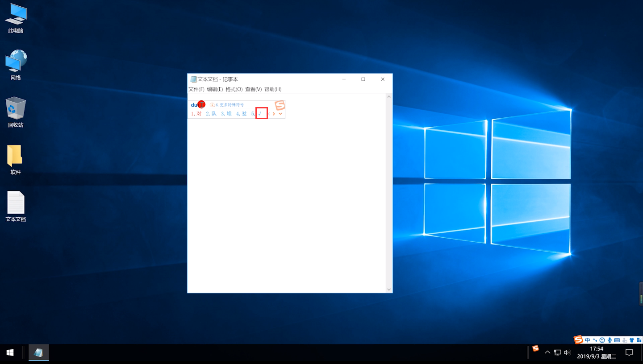The height and width of the screenshot is (364, 643).
Task: Open the volume speaker icon in the tray
Action: (567, 352)
